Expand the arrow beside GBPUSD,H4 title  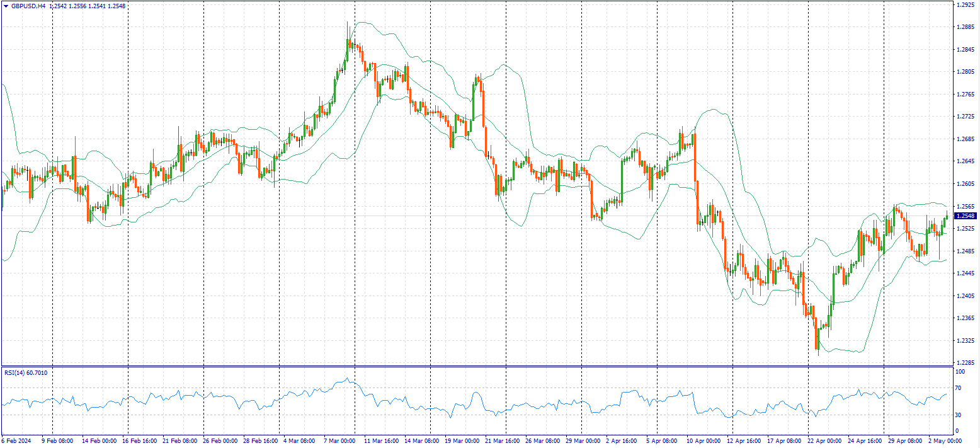coord(5,6)
